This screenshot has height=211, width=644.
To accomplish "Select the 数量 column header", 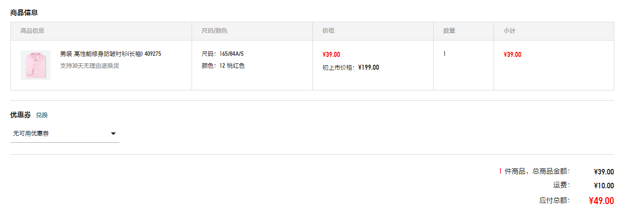I will tap(449, 31).
